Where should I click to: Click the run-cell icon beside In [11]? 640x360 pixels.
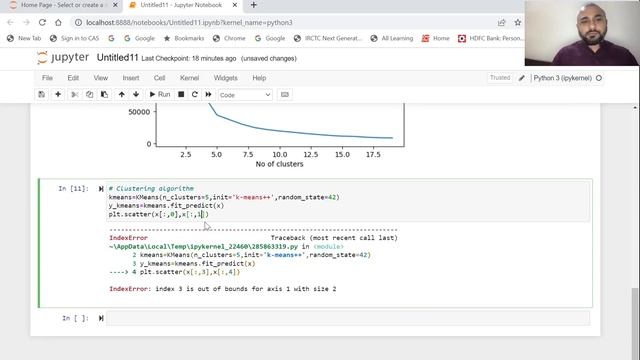click(101, 189)
